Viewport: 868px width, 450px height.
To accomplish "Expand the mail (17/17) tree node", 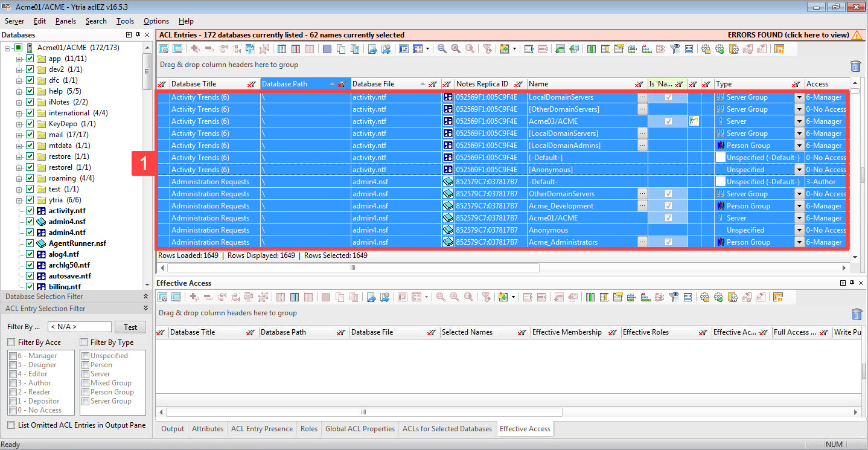I will coord(20,134).
